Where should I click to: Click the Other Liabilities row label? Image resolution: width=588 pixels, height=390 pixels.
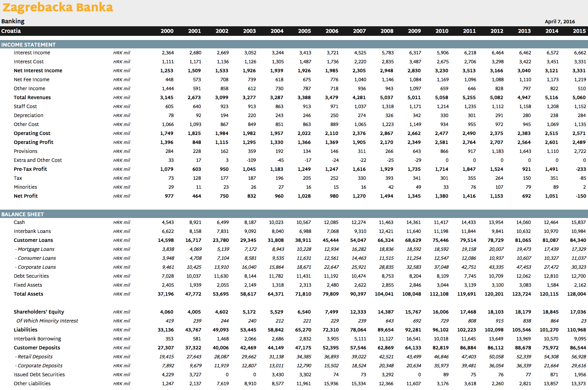[x=32, y=384]
